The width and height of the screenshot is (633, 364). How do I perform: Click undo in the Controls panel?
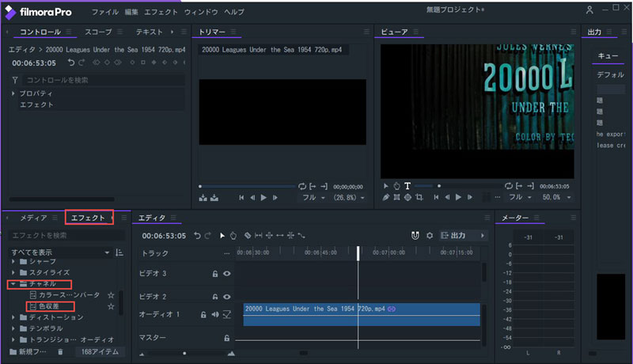pos(71,63)
